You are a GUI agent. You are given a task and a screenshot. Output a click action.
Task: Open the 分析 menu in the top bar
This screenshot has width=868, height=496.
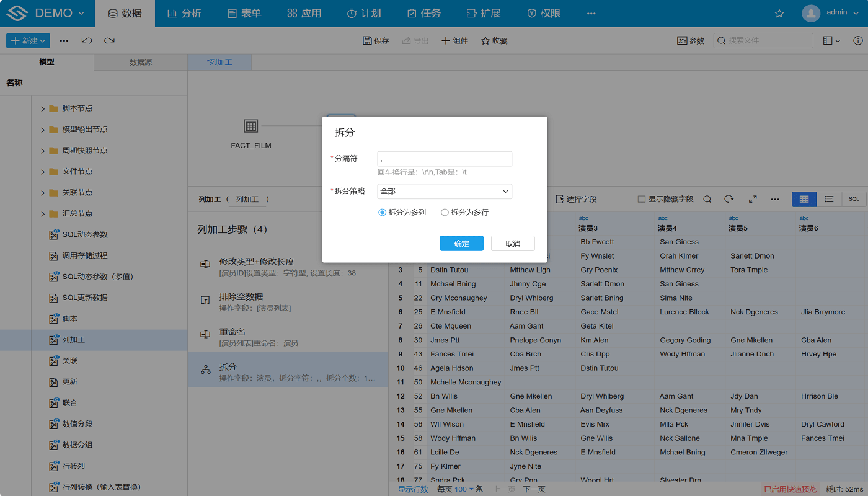[x=185, y=13]
